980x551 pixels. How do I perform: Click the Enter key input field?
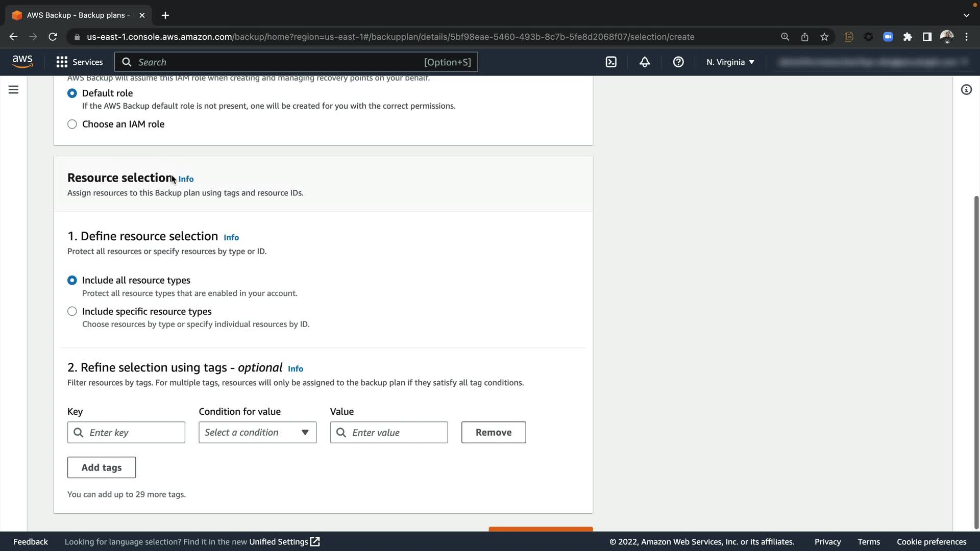pyautogui.click(x=133, y=433)
